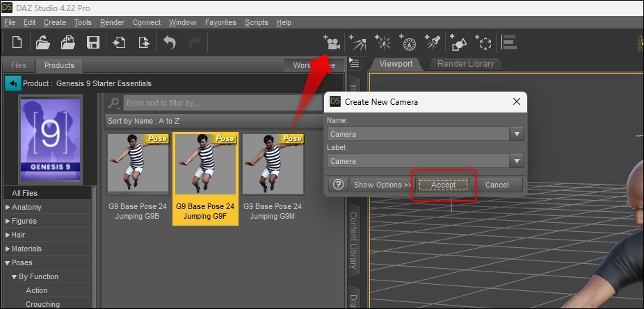Switch to the Files tab

pos(19,65)
